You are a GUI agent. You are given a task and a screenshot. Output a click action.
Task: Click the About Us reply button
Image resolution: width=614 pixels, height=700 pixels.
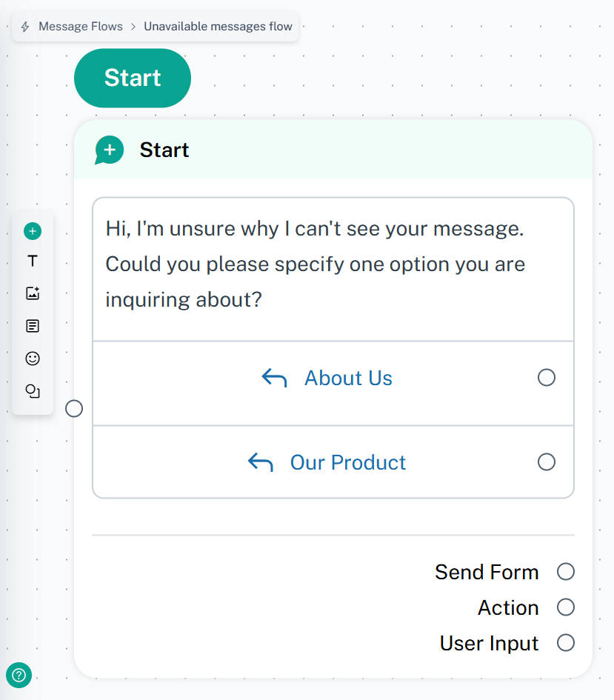[348, 379]
